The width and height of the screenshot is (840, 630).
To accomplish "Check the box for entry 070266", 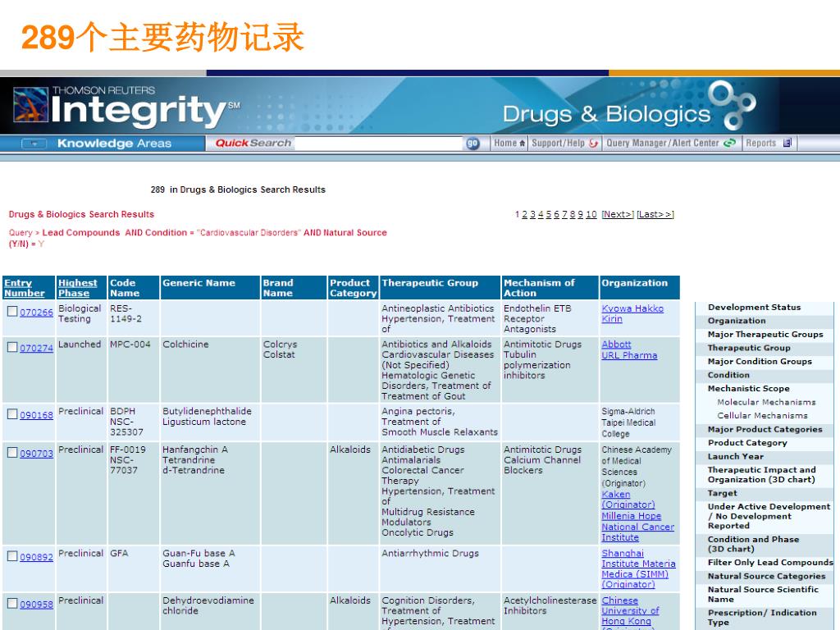I will [12, 311].
